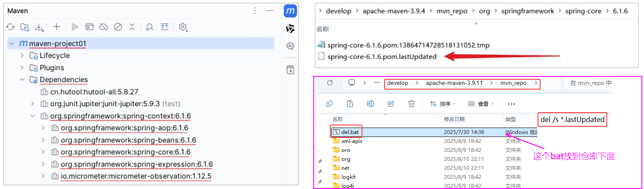Click the refresh button in Explorer address bar
Viewport: 644px width, 189px height.
click(330, 83)
